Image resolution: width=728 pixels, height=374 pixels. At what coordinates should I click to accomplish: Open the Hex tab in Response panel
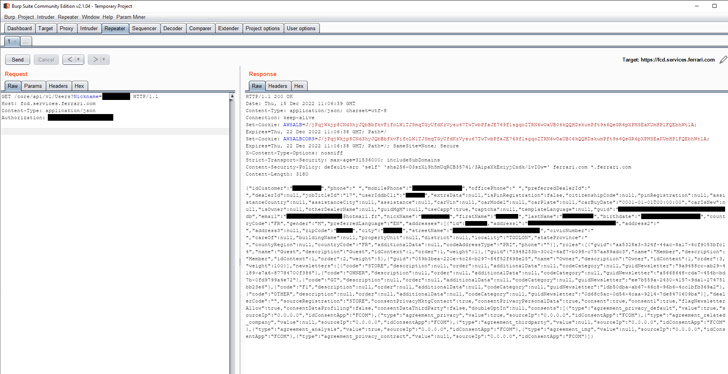(299, 86)
